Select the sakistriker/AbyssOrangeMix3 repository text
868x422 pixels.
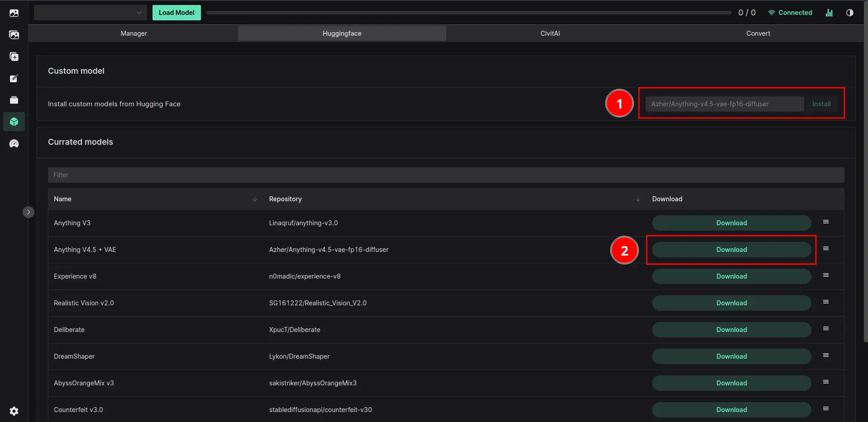(x=313, y=383)
